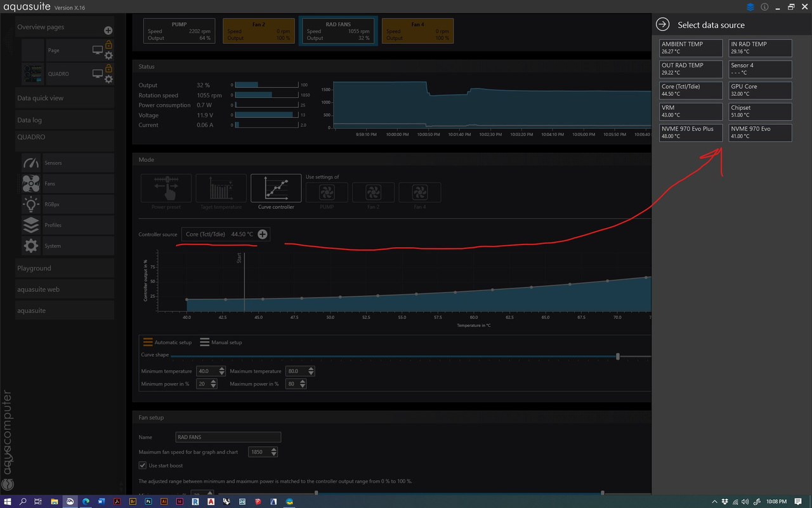The width and height of the screenshot is (812, 508).
Task: Open aquasuite web section
Action: pos(65,289)
